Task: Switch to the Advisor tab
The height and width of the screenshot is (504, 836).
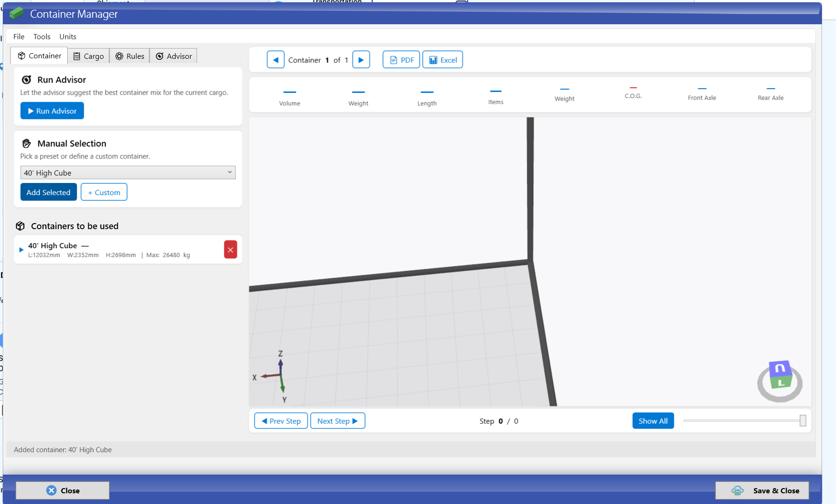Action: (x=174, y=56)
